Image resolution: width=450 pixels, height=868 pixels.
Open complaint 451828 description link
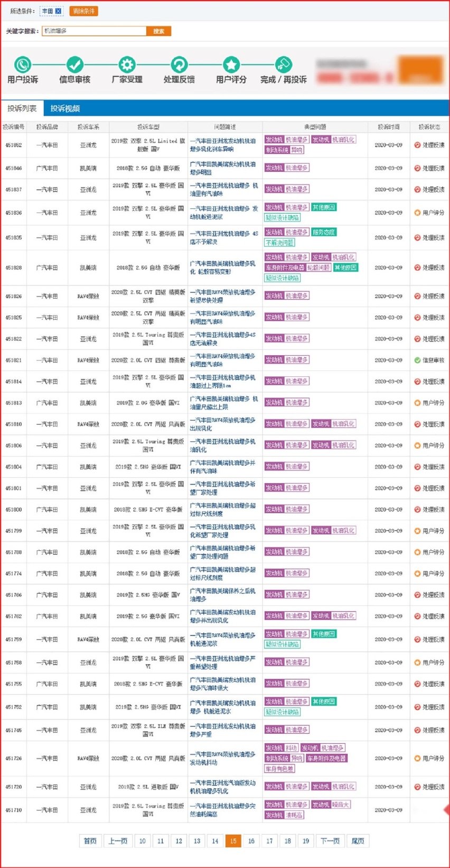223,267
